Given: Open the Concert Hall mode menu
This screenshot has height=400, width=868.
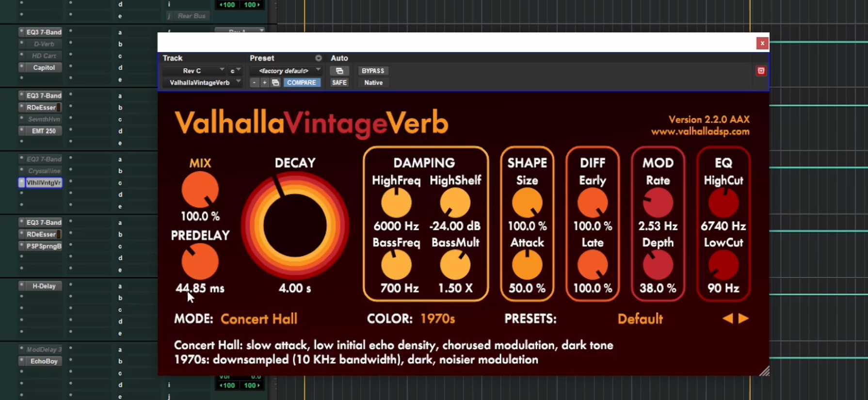Looking at the screenshot, I should (258, 319).
